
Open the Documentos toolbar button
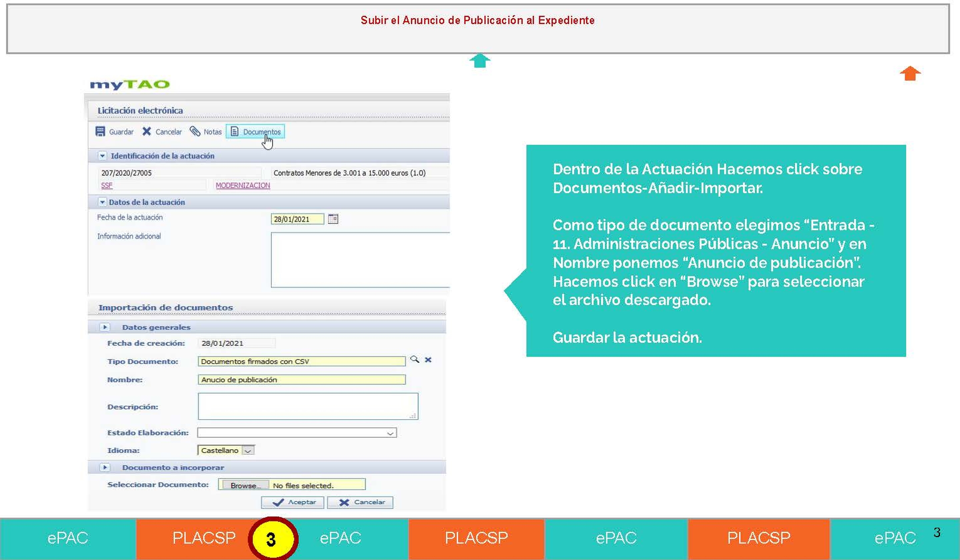tap(255, 132)
